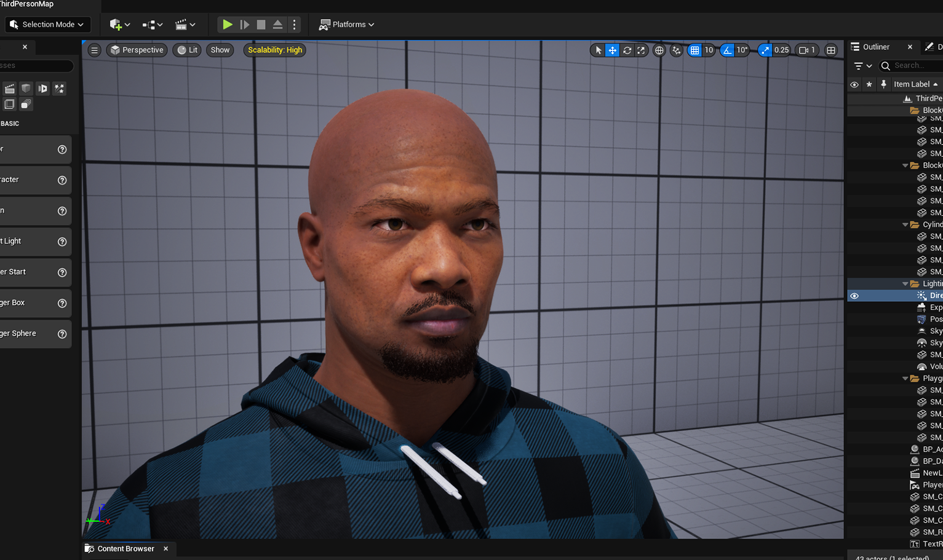
Task: Activate the Rotate transform tool
Action: [626, 50]
